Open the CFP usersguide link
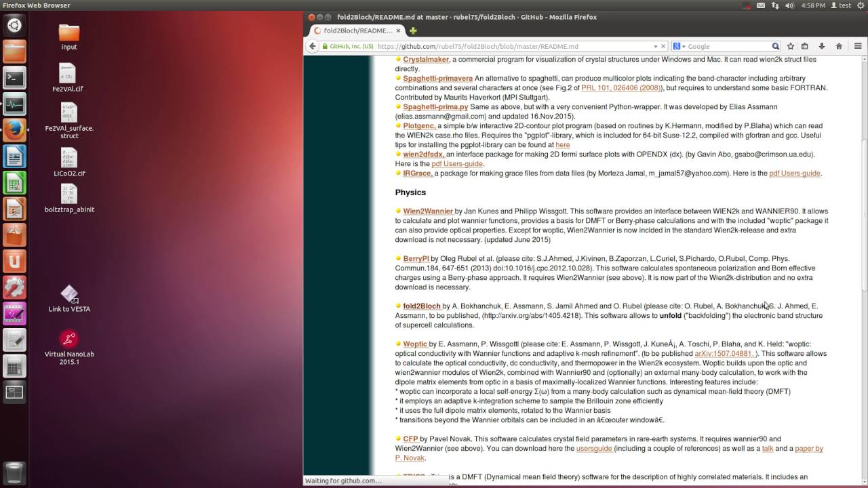The width and height of the screenshot is (868, 488). pos(595,449)
